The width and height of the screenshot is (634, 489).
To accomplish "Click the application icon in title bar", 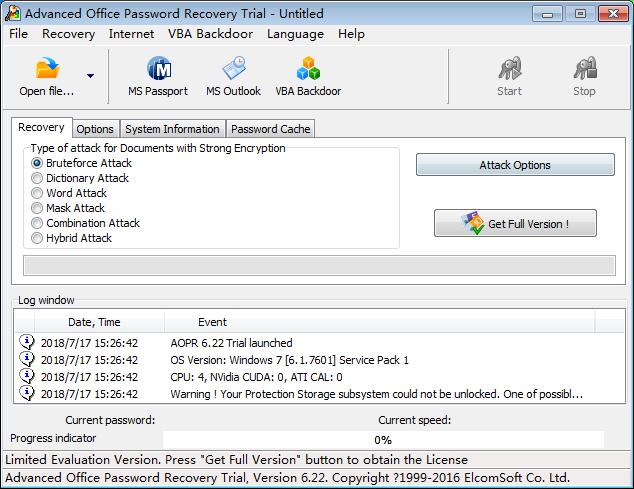I will pos(13,13).
